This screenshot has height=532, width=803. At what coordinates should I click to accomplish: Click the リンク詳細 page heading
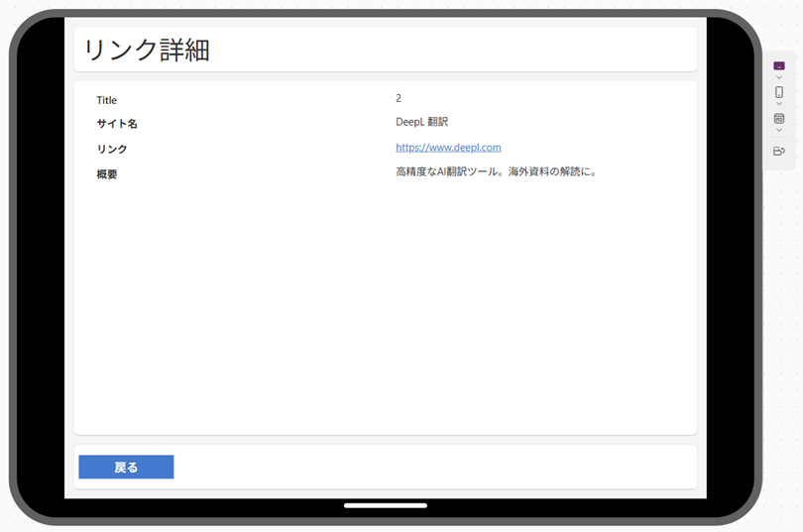(147, 51)
